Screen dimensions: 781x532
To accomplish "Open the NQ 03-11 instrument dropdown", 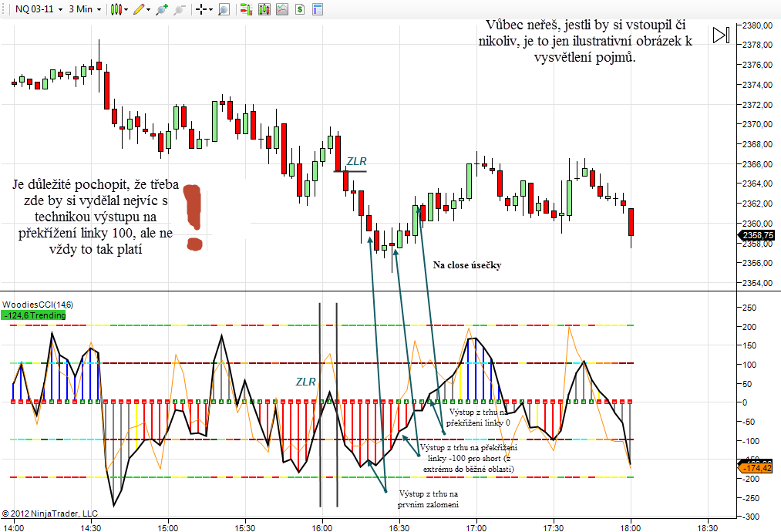I will 39,9.
